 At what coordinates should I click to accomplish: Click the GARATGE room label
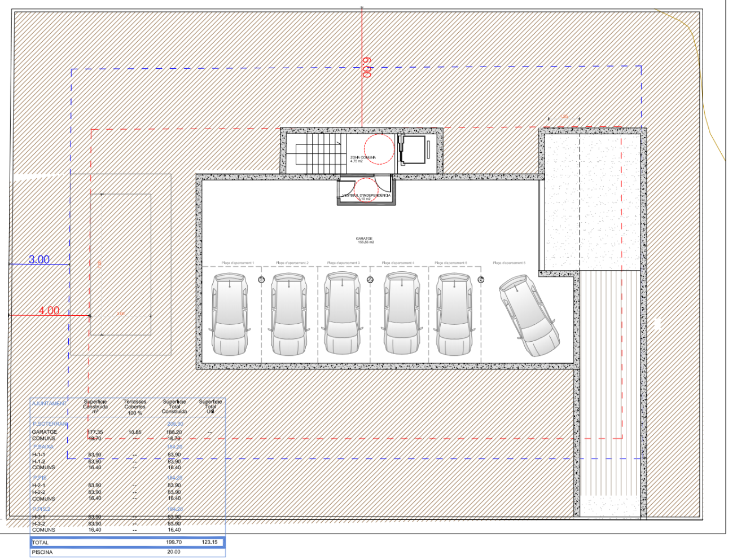coord(365,239)
